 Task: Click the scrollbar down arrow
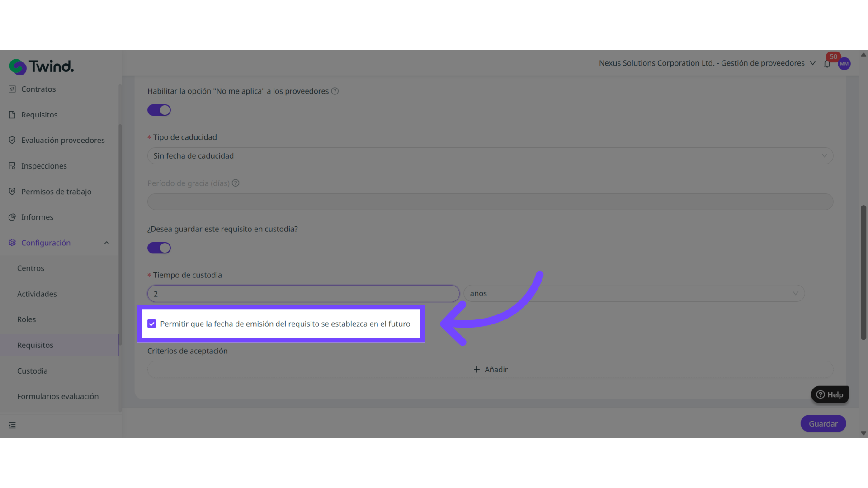tap(863, 433)
